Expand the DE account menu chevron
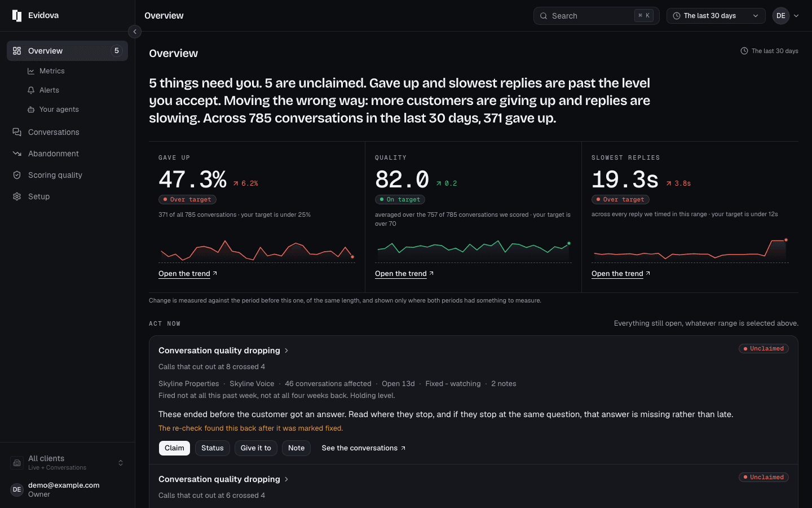Screen dimensions: 812x508 796,16
